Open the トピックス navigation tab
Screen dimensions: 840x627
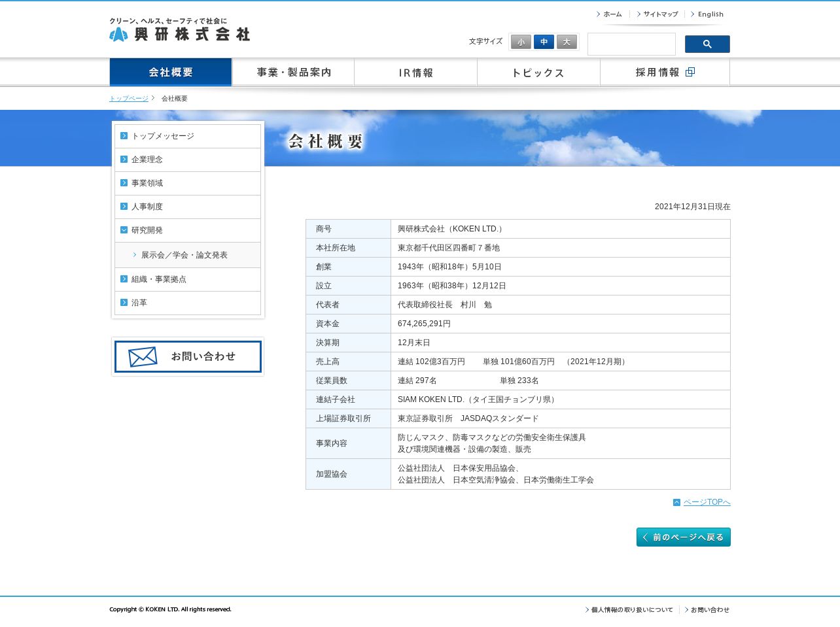point(538,72)
